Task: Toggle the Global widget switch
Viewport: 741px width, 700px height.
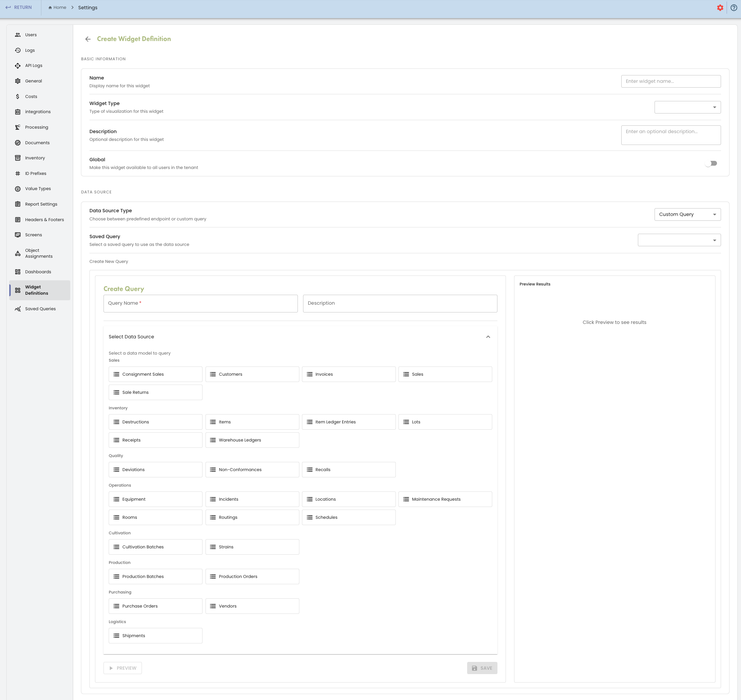Action: click(711, 163)
